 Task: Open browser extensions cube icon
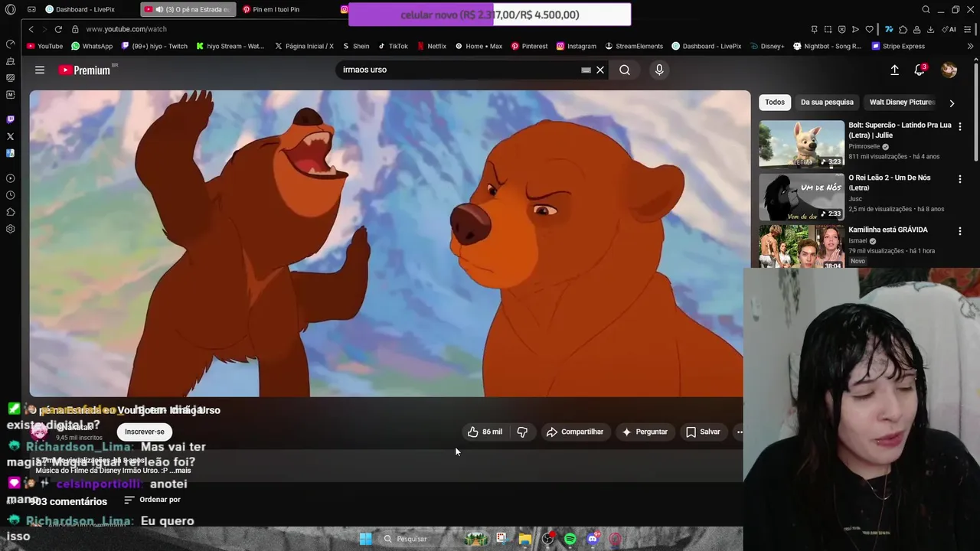coord(903,29)
